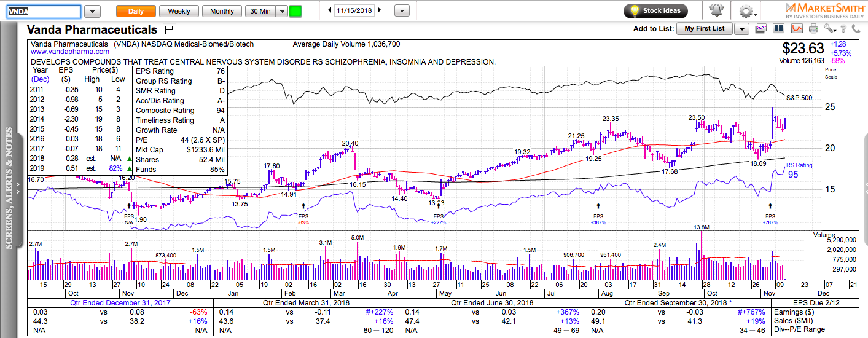Click the 2018 estimate green up triangle
The height and width of the screenshot is (338, 868).
coord(129,159)
